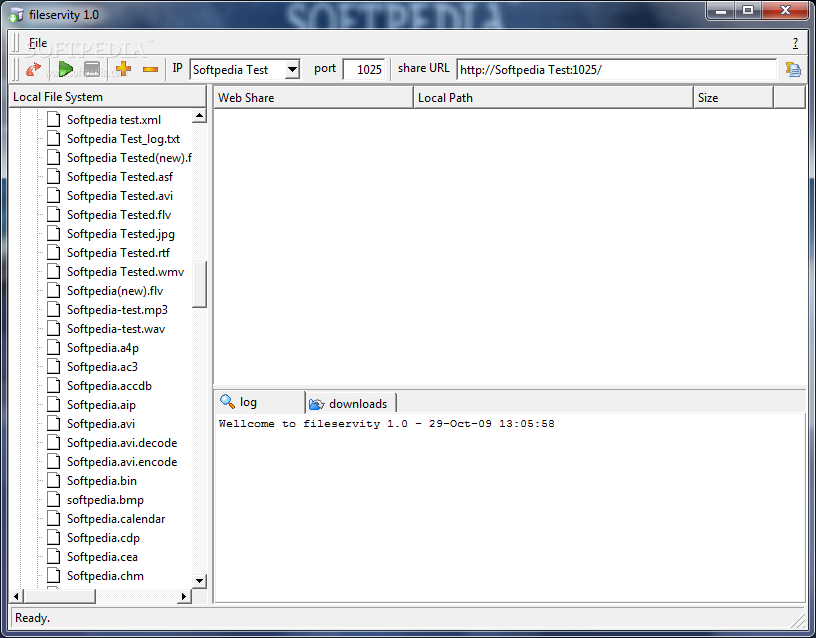Select Softpedia(new).flv file
Image resolution: width=816 pixels, height=638 pixels.
[x=115, y=291]
